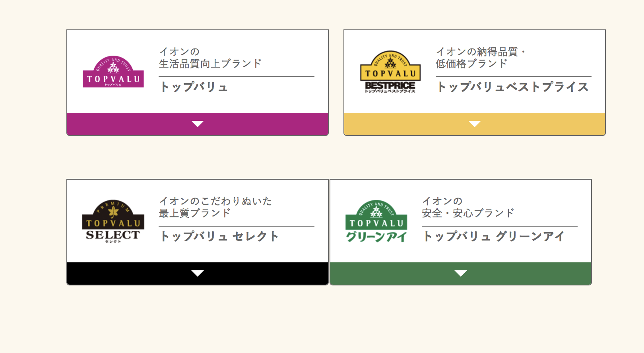This screenshot has height=353, width=644.
Task: Open the トップバリュ title link
Action: pyautogui.click(x=194, y=87)
